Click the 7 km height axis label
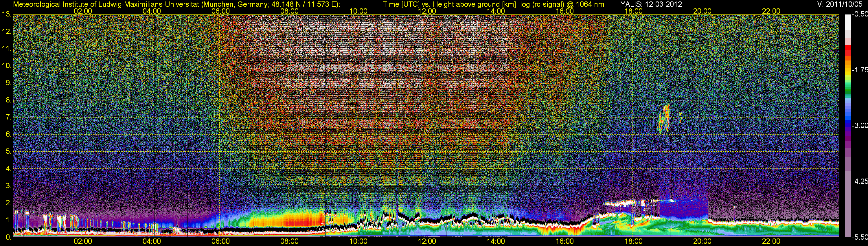The height and width of the screenshot is (246, 868). pyautogui.click(x=8, y=117)
